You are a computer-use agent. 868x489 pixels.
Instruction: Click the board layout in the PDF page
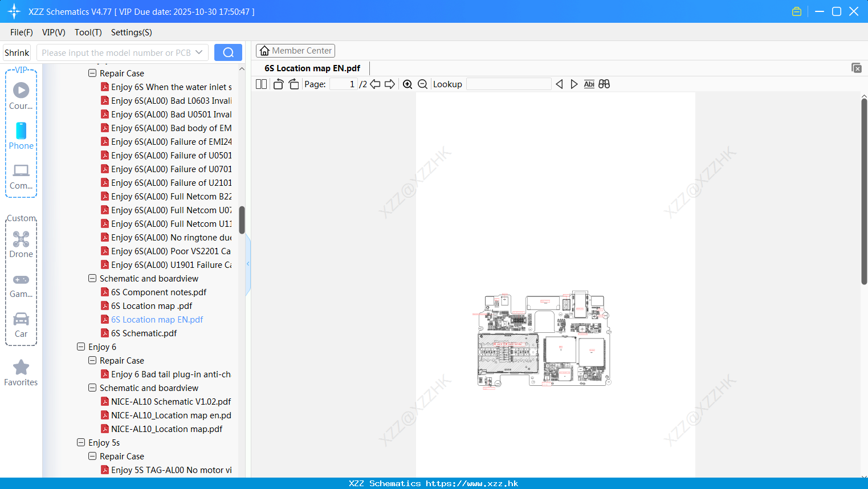(x=544, y=340)
